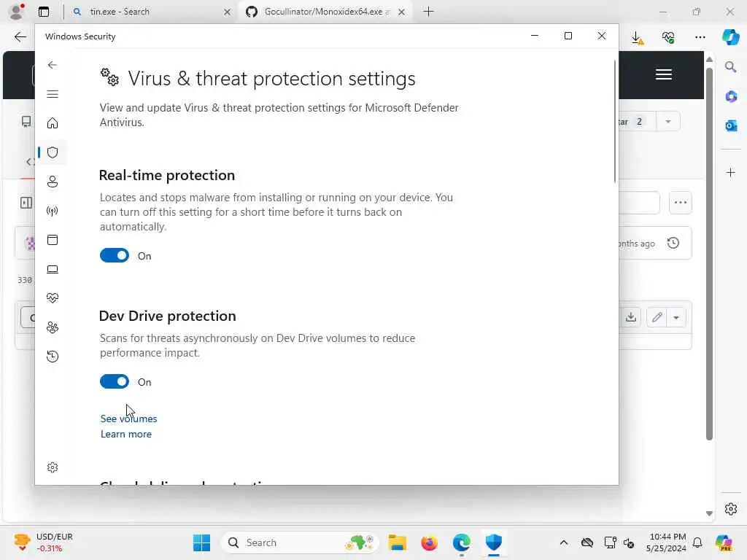Viewport: 747px width, 560px height.
Task: Close the tin.exe - Search tab
Action: coord(228,12)
